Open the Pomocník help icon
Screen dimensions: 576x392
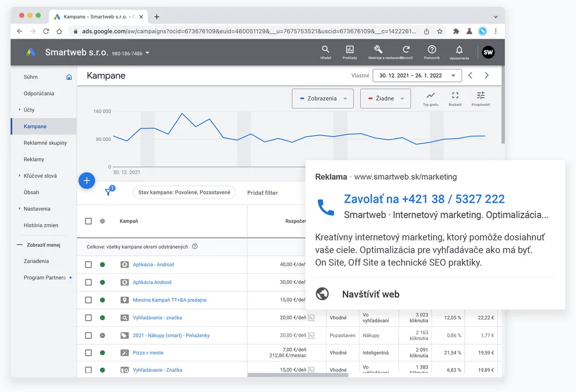click(x=432, y=49)
